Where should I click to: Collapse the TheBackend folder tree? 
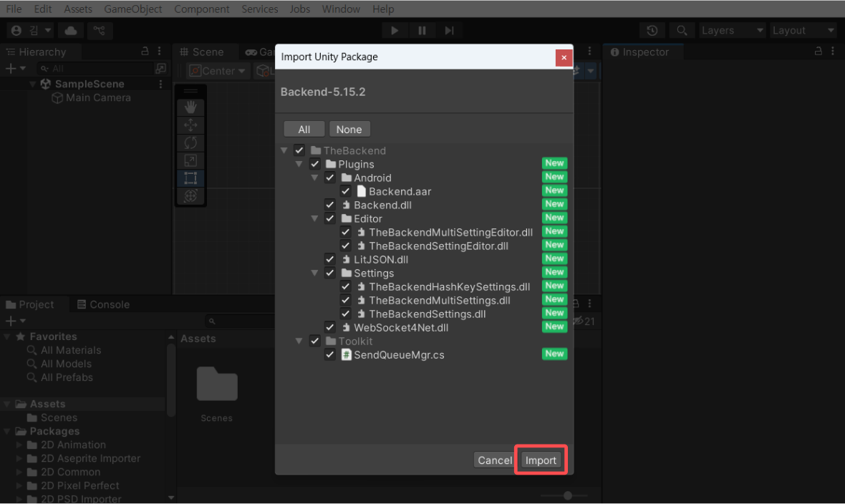284,150
